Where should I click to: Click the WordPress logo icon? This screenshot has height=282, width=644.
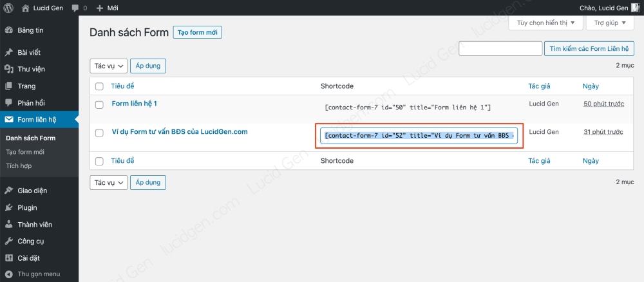point(8,8)
